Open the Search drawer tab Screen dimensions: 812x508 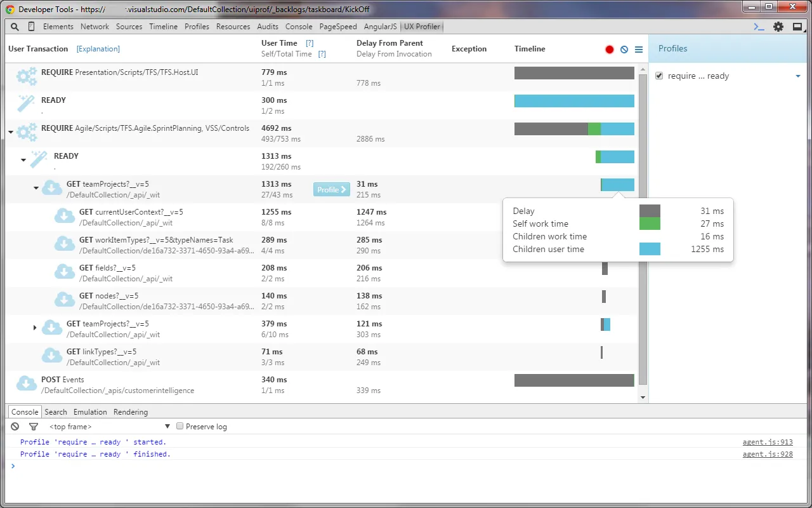tap(56, 412)
